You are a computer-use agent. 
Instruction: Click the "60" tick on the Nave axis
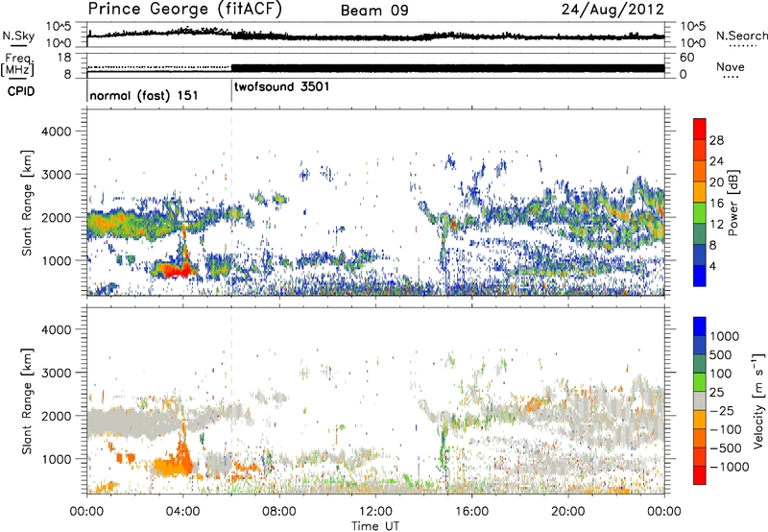(x=686, y=58)
